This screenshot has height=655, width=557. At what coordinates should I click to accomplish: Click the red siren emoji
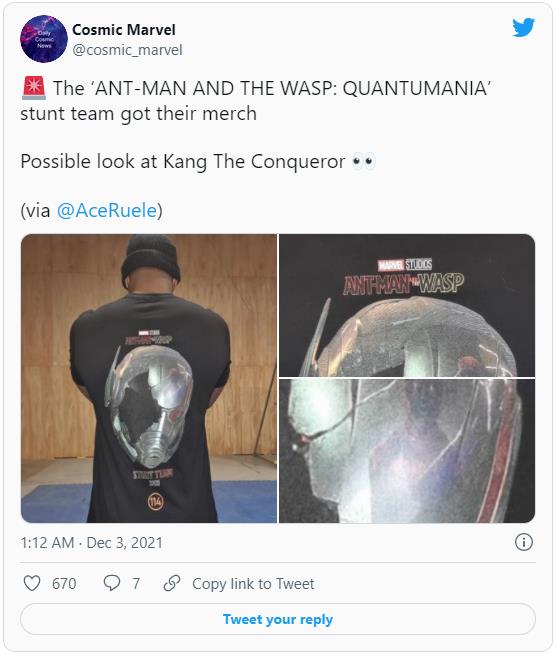tap(33, 88)
